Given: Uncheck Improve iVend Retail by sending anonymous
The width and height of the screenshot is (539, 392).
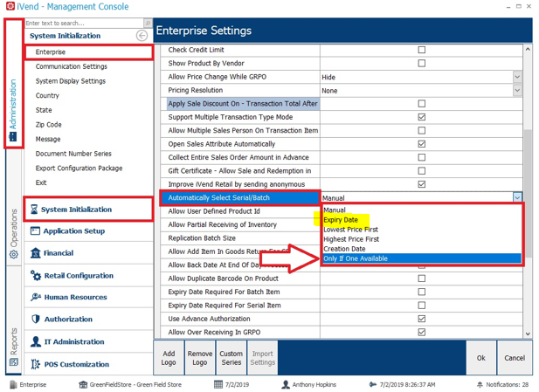Looking at the screenshot, I should (421, 184).
